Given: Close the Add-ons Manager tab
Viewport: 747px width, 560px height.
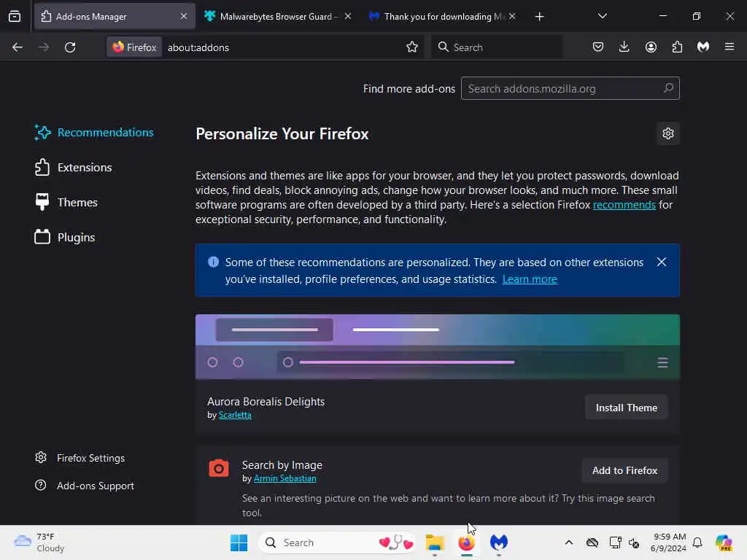Looking at the screenshot, I should tap(184, 17).
